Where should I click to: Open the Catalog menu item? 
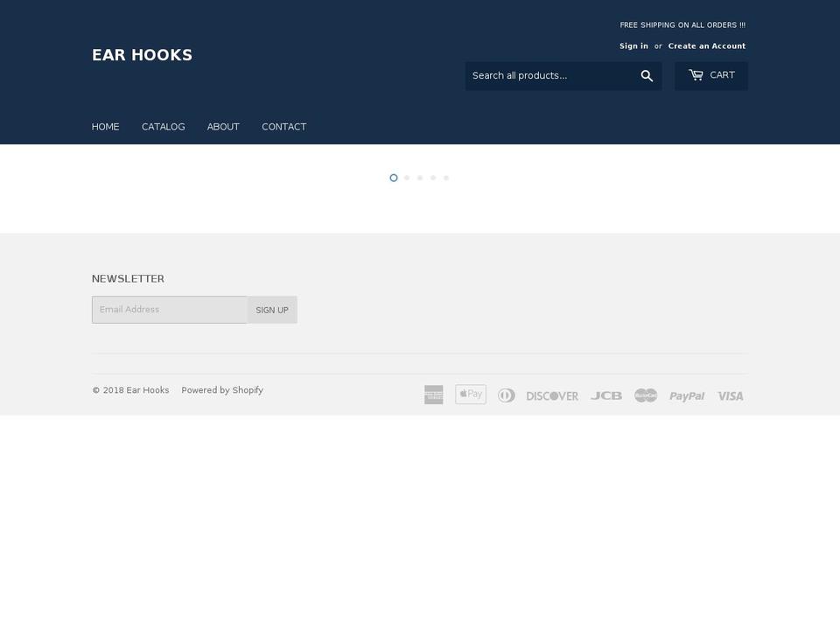(164, 127)
